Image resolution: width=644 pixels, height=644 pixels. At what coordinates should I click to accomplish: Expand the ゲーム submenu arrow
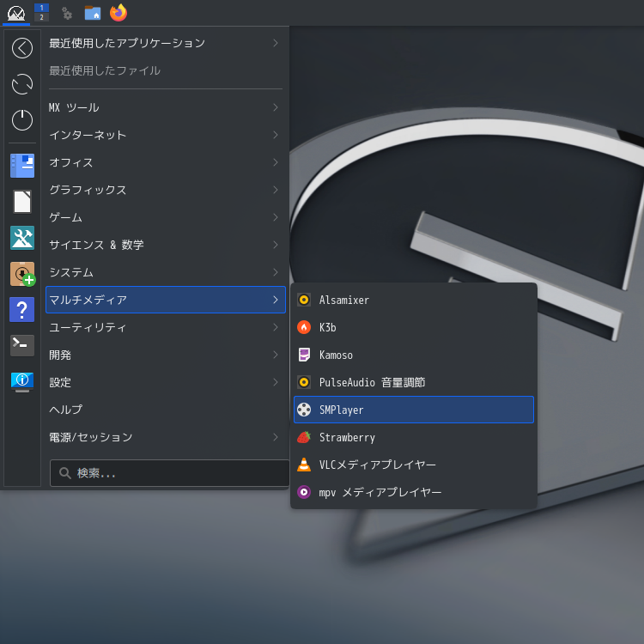276,217
